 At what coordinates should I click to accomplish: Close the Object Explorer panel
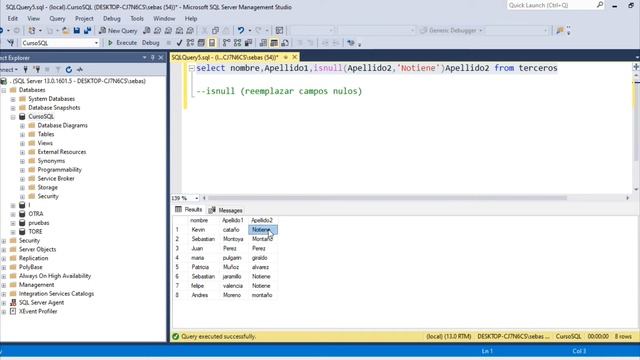coord(161,58)
